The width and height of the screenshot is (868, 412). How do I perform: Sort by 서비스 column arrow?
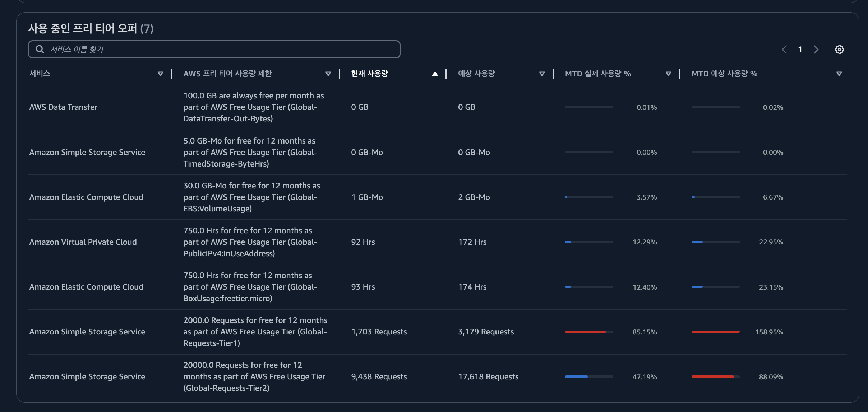(x=161, y=74)
